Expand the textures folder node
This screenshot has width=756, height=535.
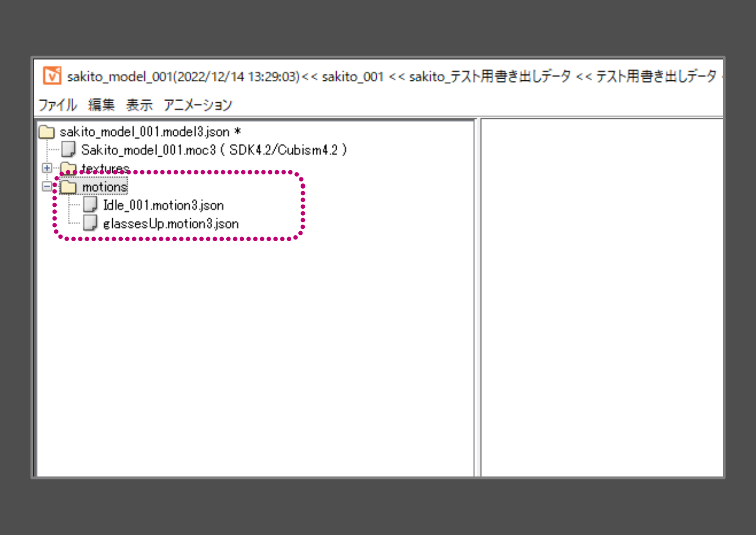tap(47, 168)
